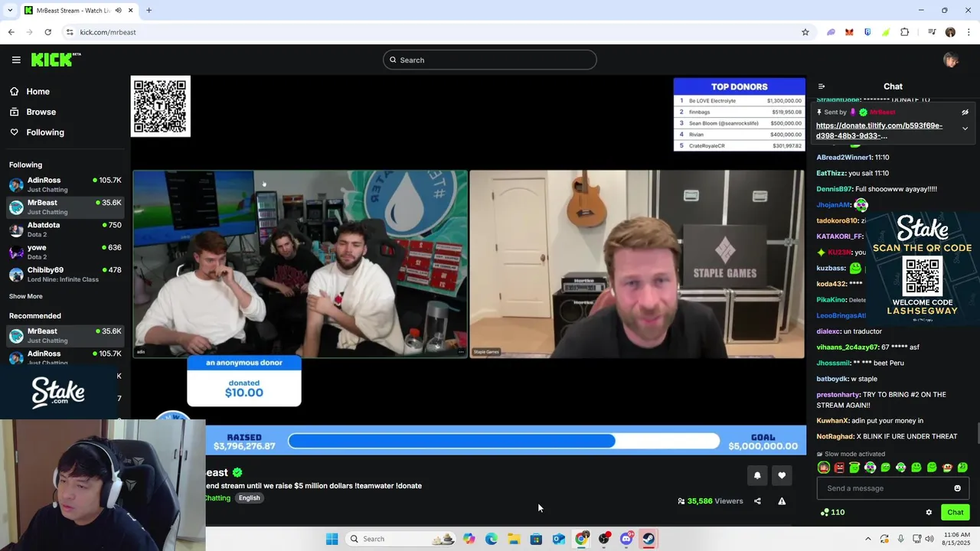The image size is (980, 551).
Task: Open user profile avatar in Kick header
Action: pyautogui.click(x=951, y=60)
